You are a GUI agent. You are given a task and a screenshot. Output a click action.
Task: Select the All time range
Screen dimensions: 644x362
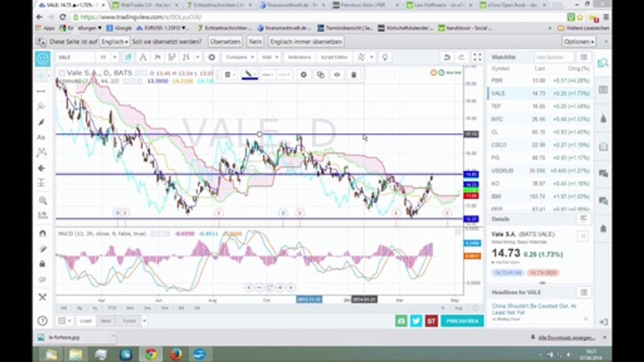(64, 308)
